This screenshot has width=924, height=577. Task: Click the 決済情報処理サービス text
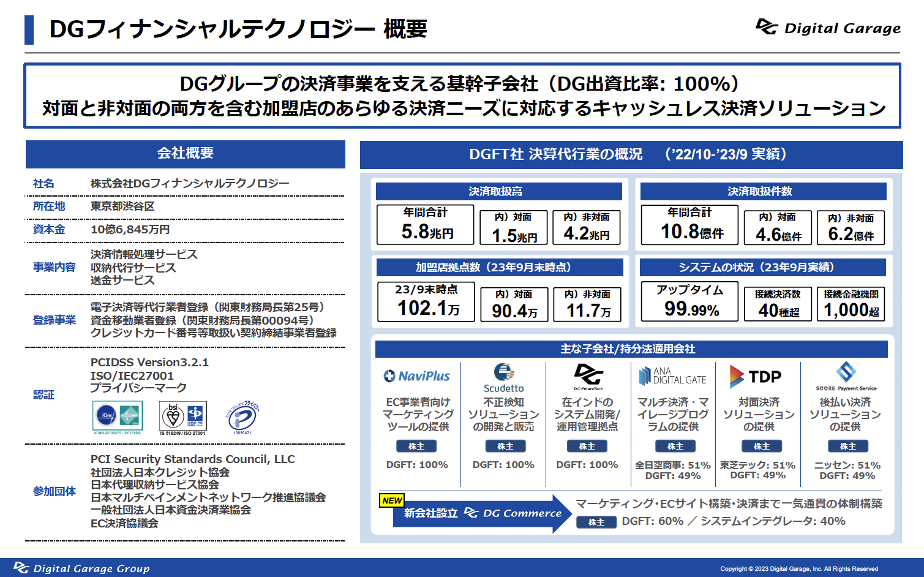pyautogui.click(x=144, y=255)
